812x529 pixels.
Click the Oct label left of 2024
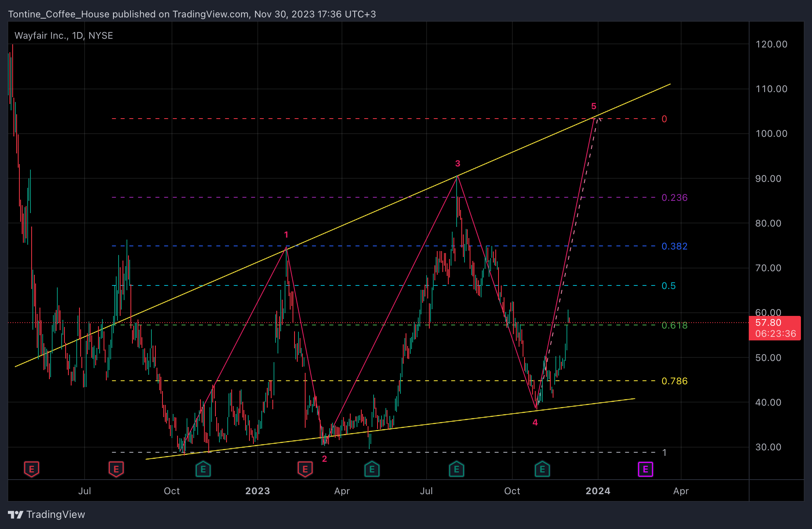[512, 491]
